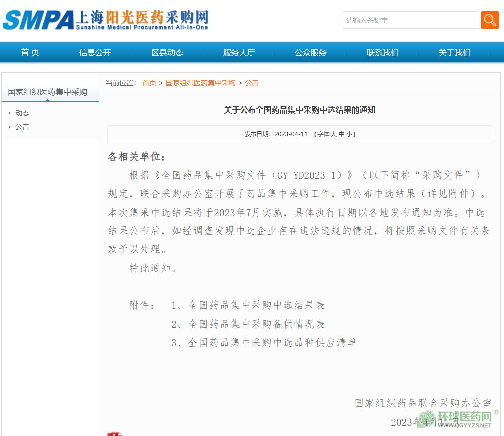The width and height of the screenshot is (504, 436).
Task: Set font size to 中 (medium)
Action: 341,134
